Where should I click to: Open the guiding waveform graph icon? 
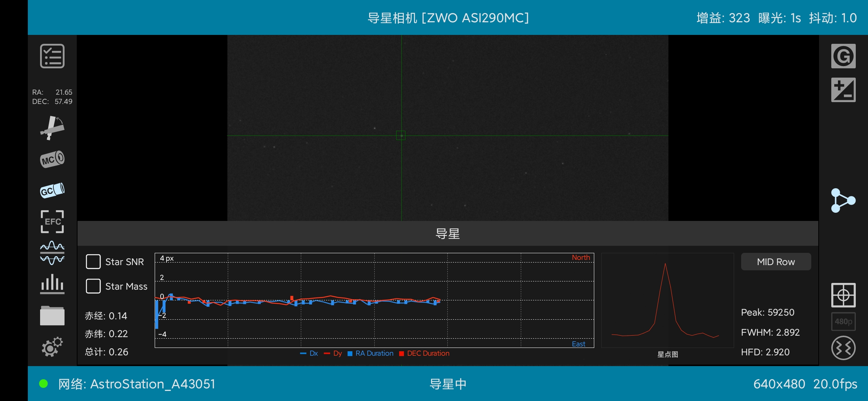tap(52, 253)
